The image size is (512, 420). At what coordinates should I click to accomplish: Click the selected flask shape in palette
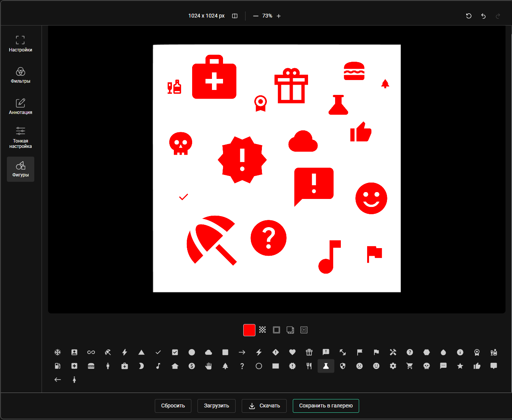point(326,366)
